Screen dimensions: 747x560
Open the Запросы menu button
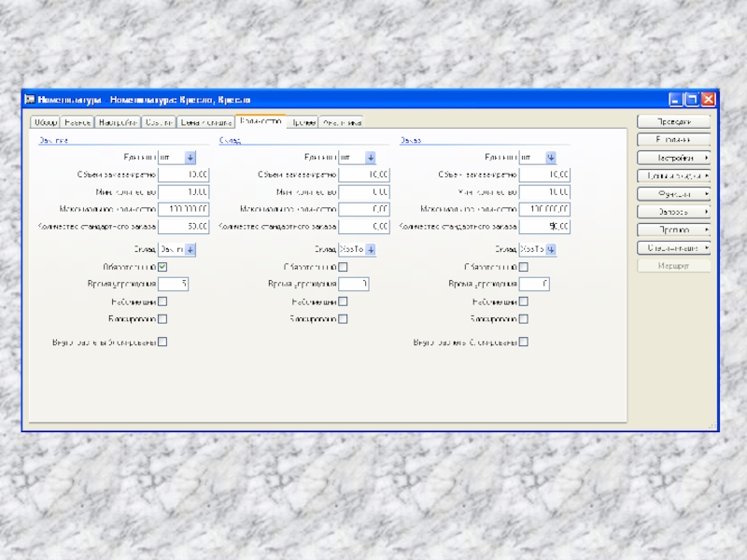click(673, 212)
